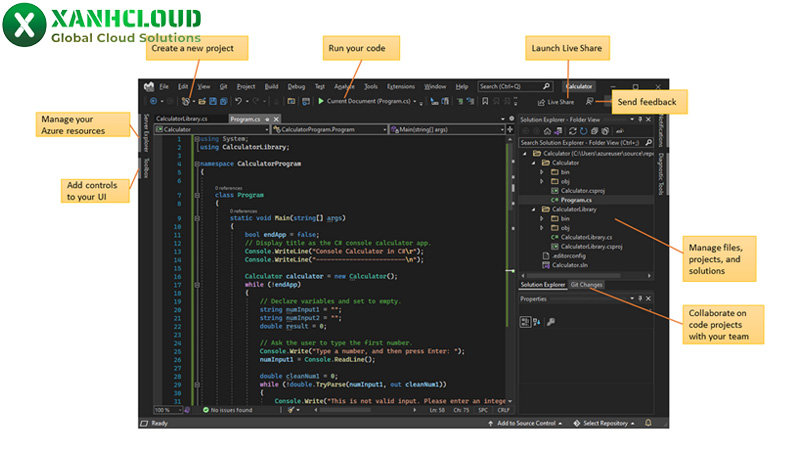800x451 pixels.
Task: Click the green Start run arrow
Action: (x=321, y=101)
